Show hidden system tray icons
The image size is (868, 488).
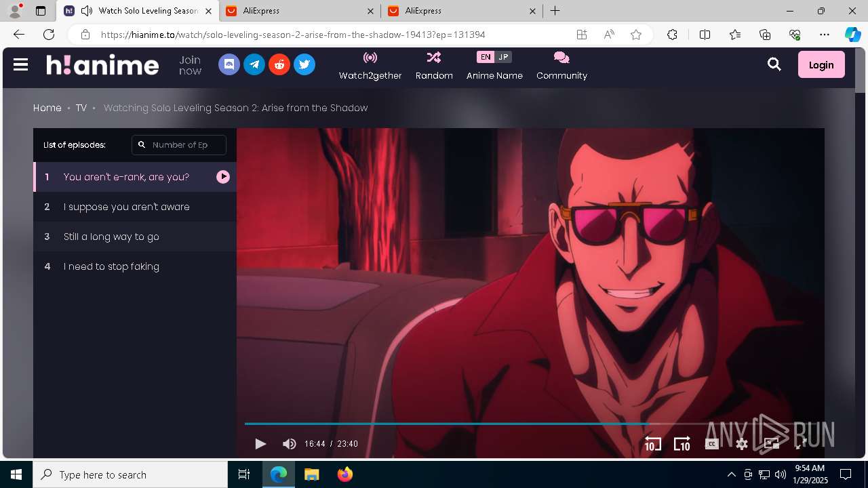click(x=731, y=474)
